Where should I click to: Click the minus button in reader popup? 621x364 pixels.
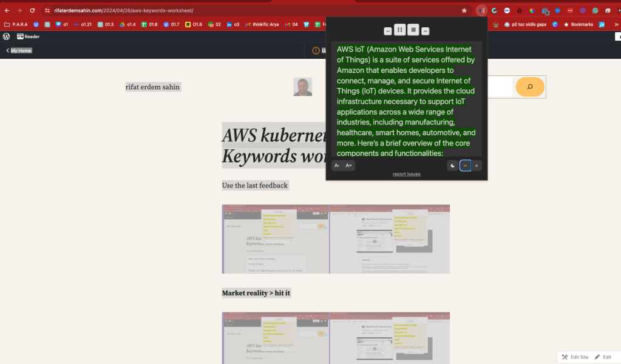(x=465, y=166)
